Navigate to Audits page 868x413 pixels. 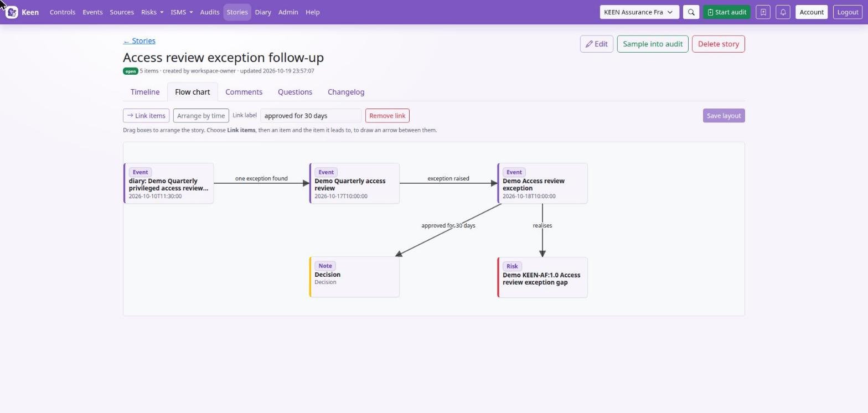coord(210,12)
